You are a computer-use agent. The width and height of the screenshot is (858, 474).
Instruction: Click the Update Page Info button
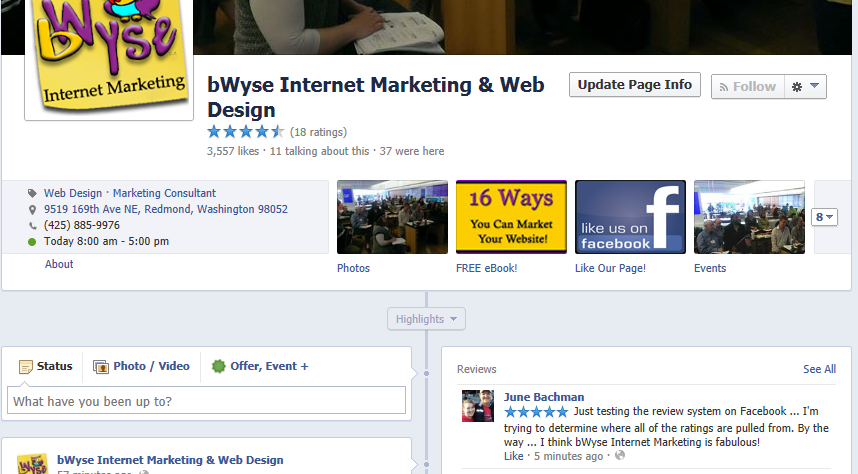[635, 85]
